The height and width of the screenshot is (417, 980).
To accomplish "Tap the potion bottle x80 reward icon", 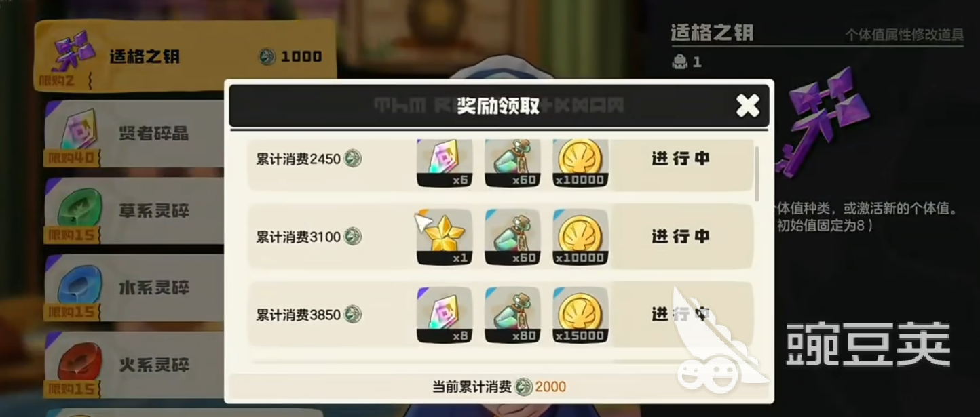I will (512, 315).
